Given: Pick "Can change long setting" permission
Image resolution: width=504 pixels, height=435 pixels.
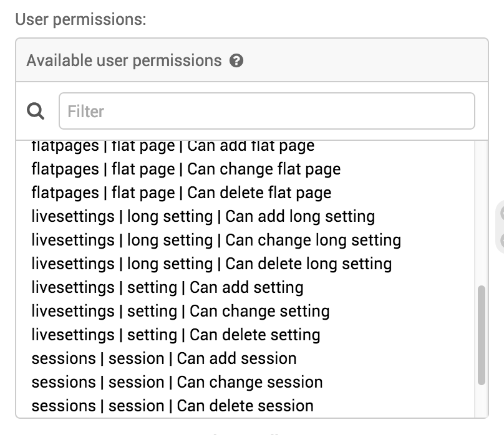Looking at the screenshot, I should pyautogui.click(x=216, y=241).
